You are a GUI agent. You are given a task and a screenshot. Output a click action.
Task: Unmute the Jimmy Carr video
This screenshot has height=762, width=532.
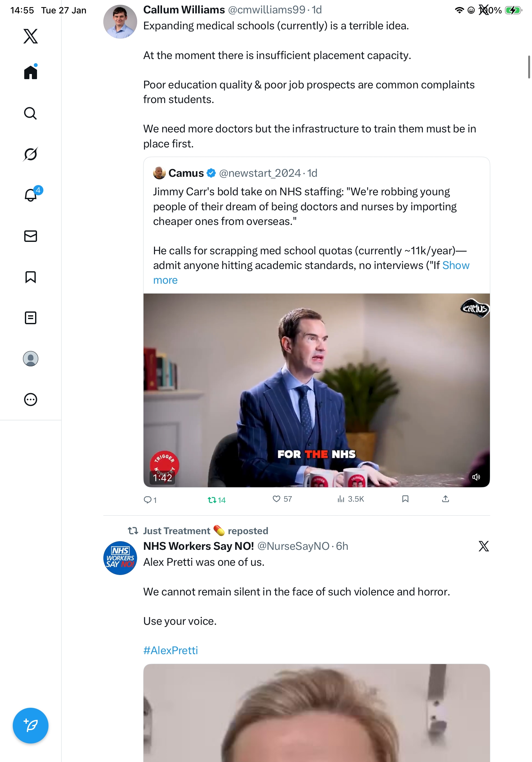[x=476, y=477]
